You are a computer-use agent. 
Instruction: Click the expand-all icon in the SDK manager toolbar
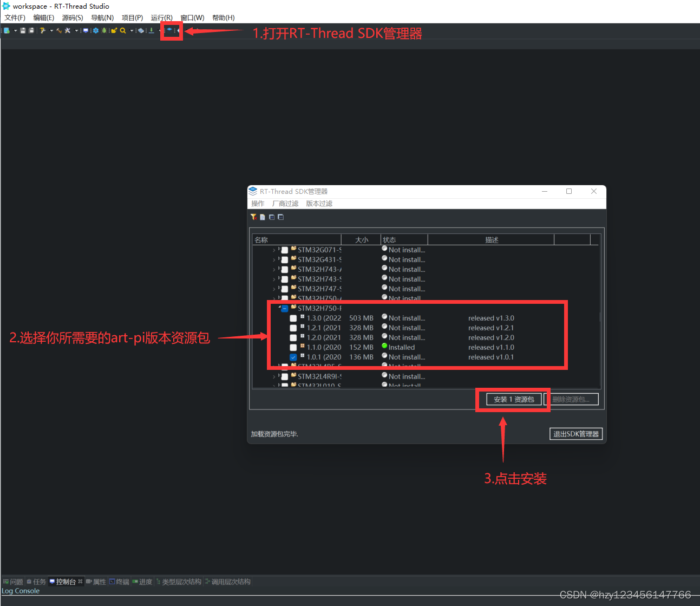pos(272,217)
